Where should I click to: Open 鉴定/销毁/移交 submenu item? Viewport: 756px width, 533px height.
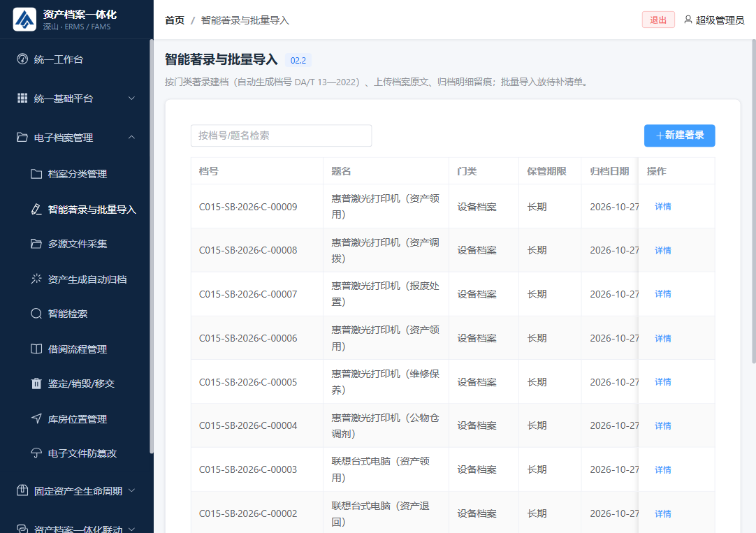(x=75, y=384)
